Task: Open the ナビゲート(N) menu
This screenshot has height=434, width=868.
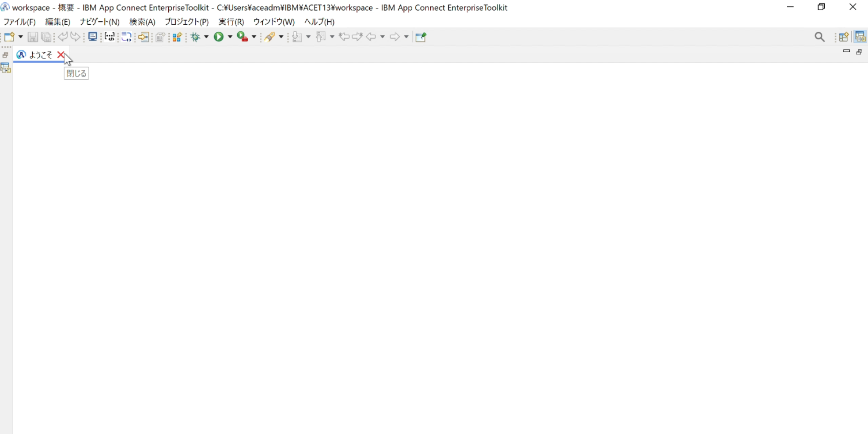Action: [99, 22]
